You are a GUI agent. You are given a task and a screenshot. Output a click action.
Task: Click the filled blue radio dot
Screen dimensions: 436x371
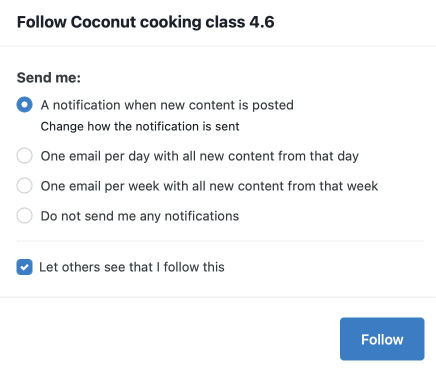pyautogui.click(x=24, y=105)
